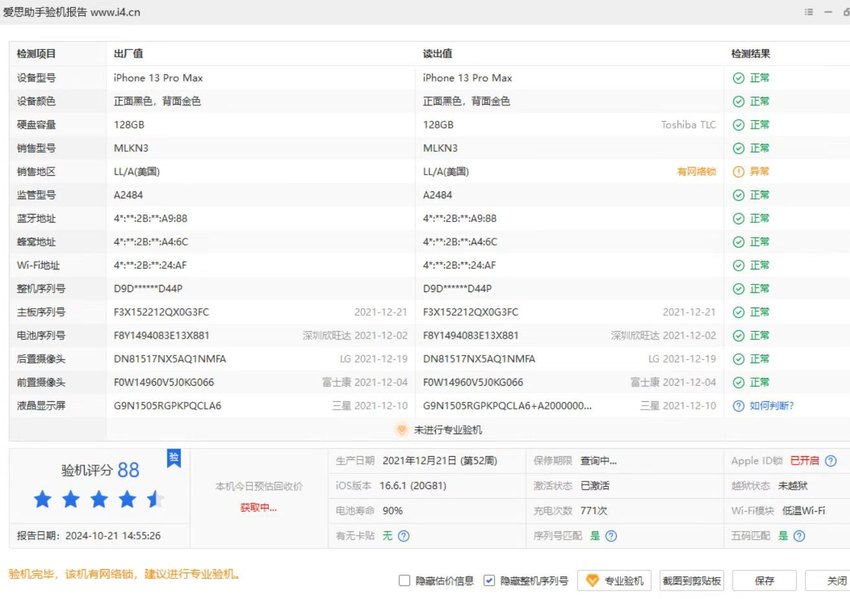
Task: Click the green check icon in 电池序列号 row
Action: pyautogui.click(x=738, y=336)
